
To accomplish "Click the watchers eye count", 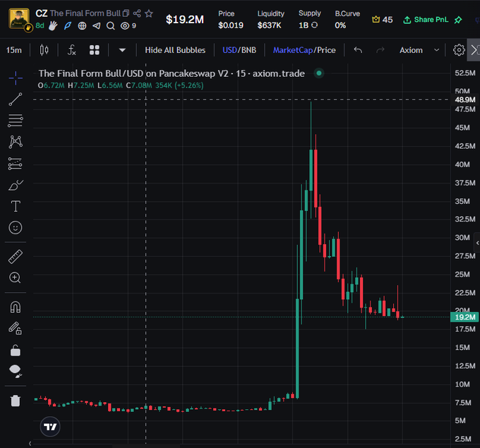I will click(128, 25).
